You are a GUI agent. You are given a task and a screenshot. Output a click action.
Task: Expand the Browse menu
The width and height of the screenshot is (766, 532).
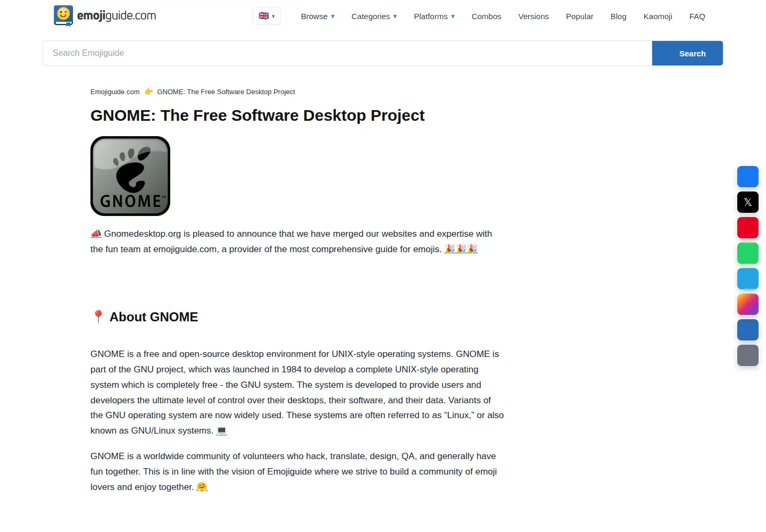(x=318, y=16)
